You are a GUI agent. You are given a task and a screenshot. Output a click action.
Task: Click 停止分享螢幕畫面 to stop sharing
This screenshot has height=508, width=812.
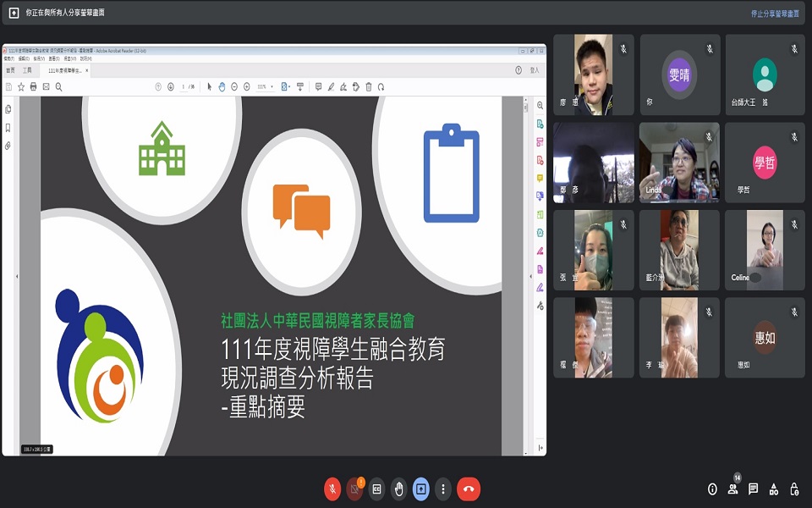pyautogui.click(x=775, y=14)
